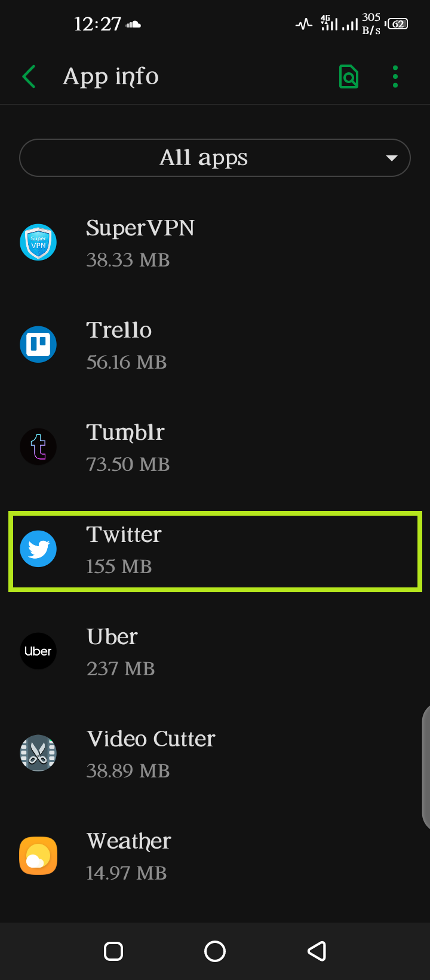Screen dimensions: 430x980
Task: Tap the Tumblr app icon
Action: (38, 447)
